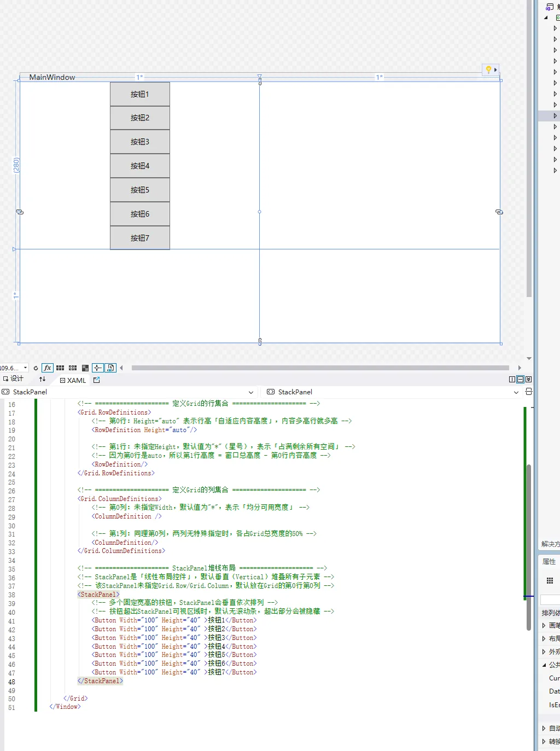Screen dimensions: 560x751
Task: Click the lightbulb quick actions icon in designer
Action: pyautogui.click(x=488, y=69)
